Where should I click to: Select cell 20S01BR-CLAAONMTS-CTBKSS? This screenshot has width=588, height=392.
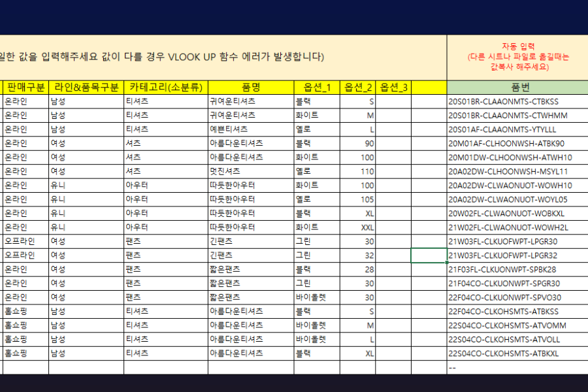pyautogui.click(x=518, y=102)
